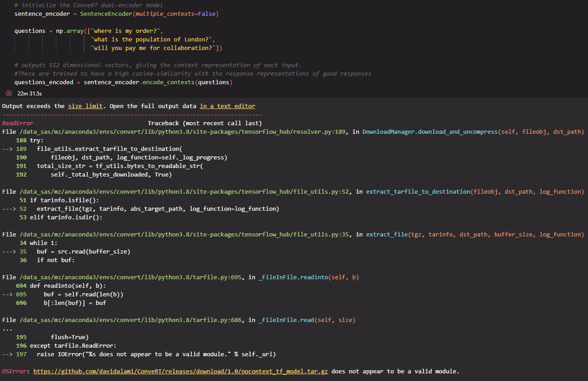
Task: Click '_FileInFile.read(self, size)' function name
Action: tap(307, 320)
